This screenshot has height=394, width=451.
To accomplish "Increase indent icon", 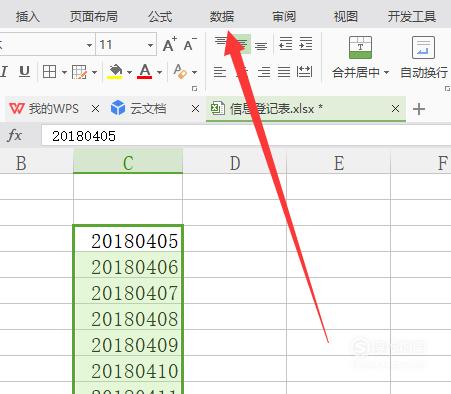I will coord(306,44).
